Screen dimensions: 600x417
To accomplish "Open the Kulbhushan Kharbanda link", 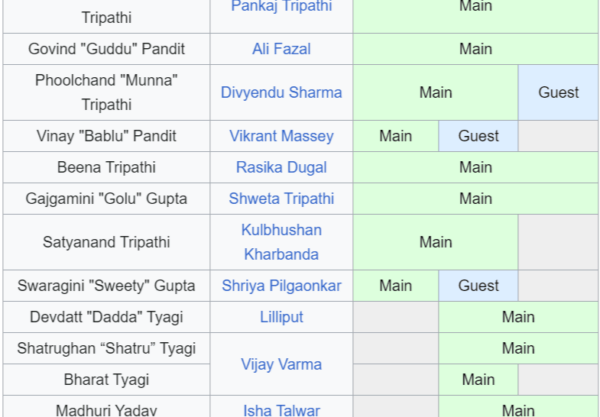I will coord(281,242).
